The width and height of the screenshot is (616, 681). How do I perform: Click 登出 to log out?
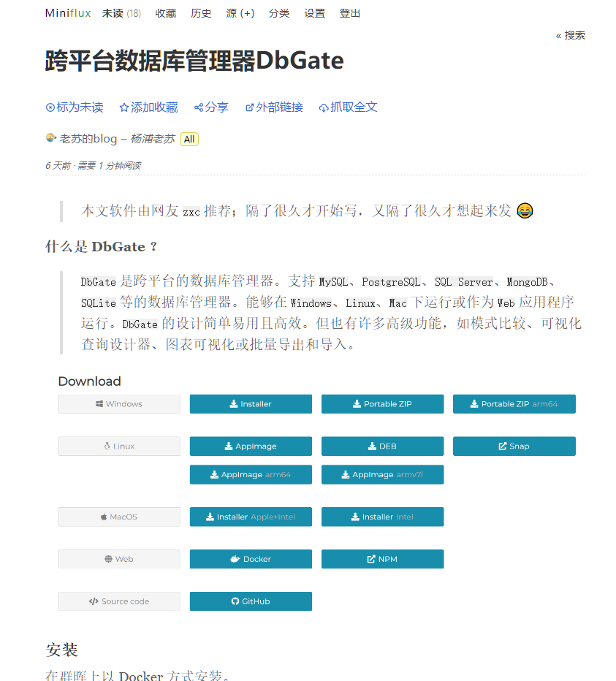350,13
